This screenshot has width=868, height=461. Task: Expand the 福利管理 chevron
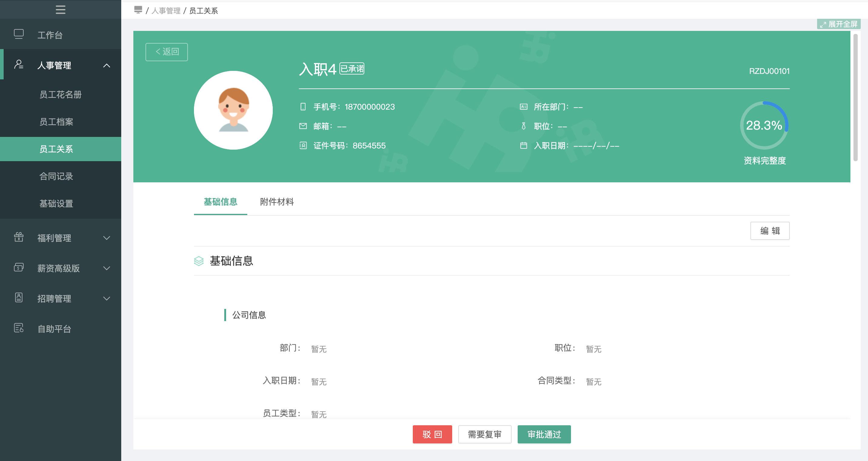[106, 238]
